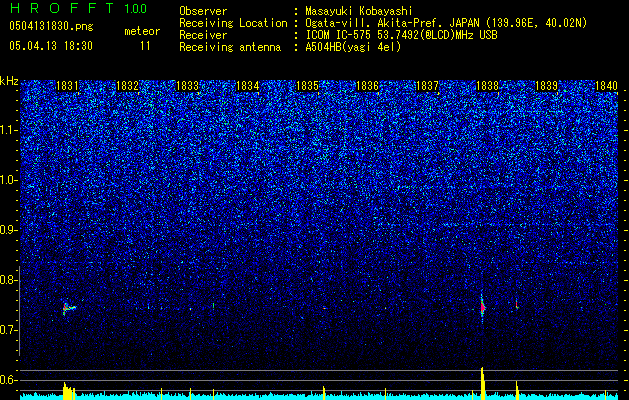This screenshot has width=629, height=400.
Task: Click the Receiving antenna label
Action: pos(230,47)
